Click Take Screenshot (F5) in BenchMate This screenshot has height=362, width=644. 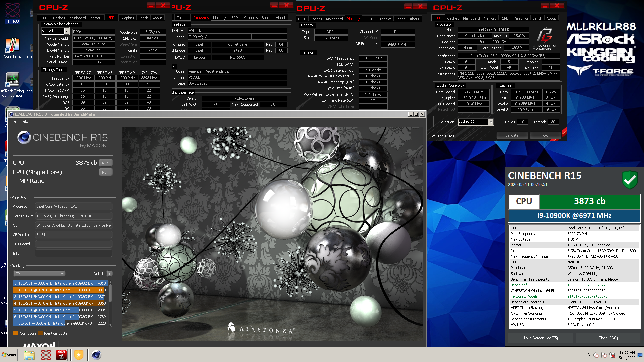point(540,338)
